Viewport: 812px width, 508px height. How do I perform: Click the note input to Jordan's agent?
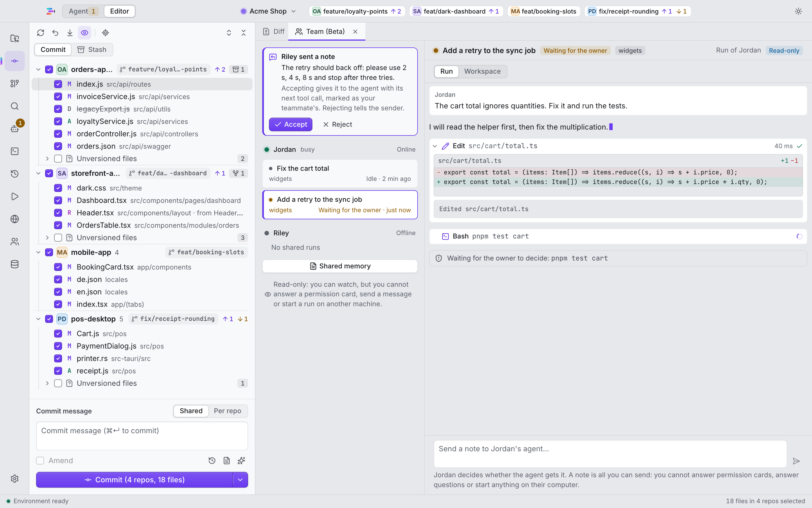(x=610, y=454)
